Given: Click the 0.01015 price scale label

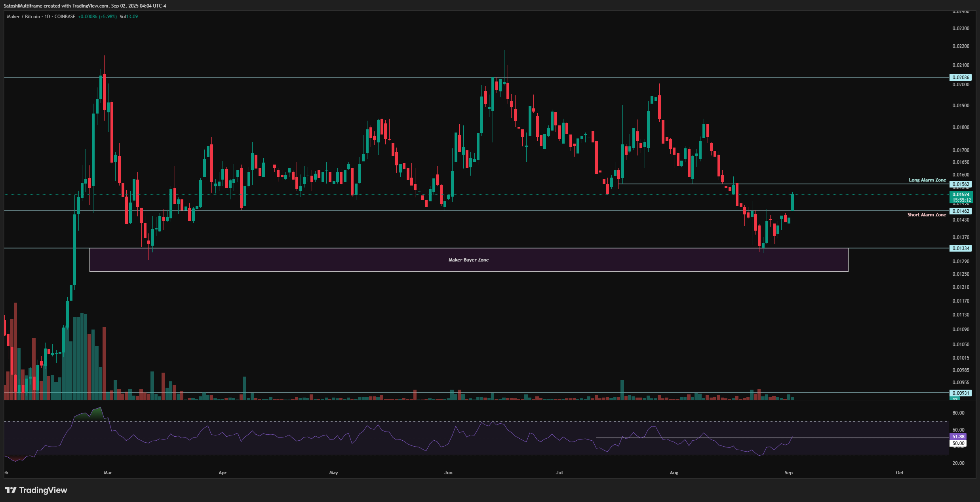Looking at the screenshot, I should (961, 358).
